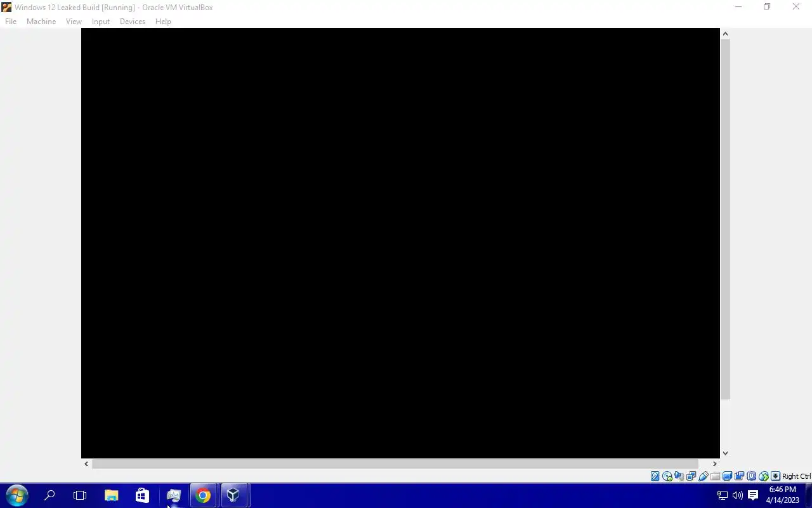Open Task View on taskbar
The image size is (812, 508).
(x=80, y=495)
